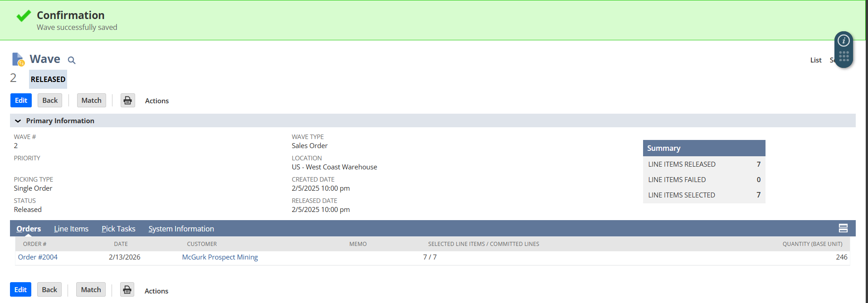Open the floating info help icon
This screenshot has height=303, width=868.
coord(844,41)
